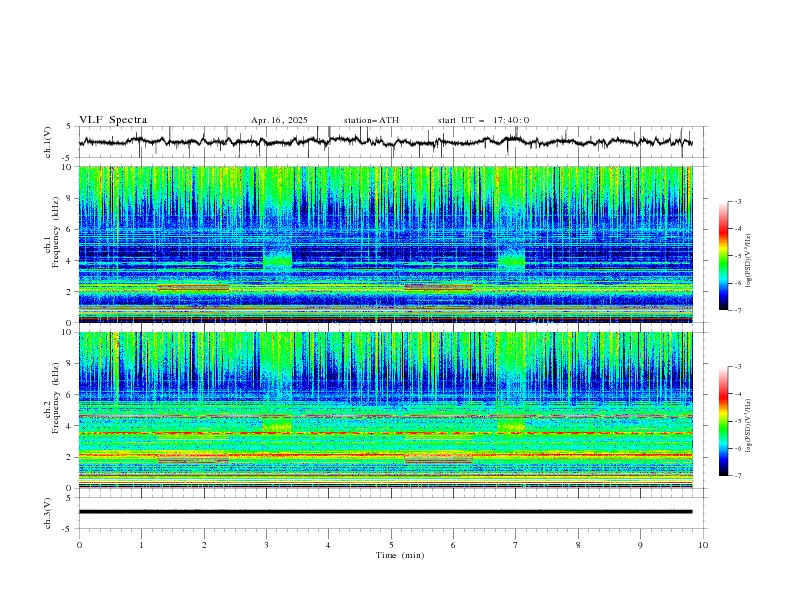Viewport: 792px width, 612px height.
Task: Click the ch.1 voltage waveform trace
Action: 386,142
